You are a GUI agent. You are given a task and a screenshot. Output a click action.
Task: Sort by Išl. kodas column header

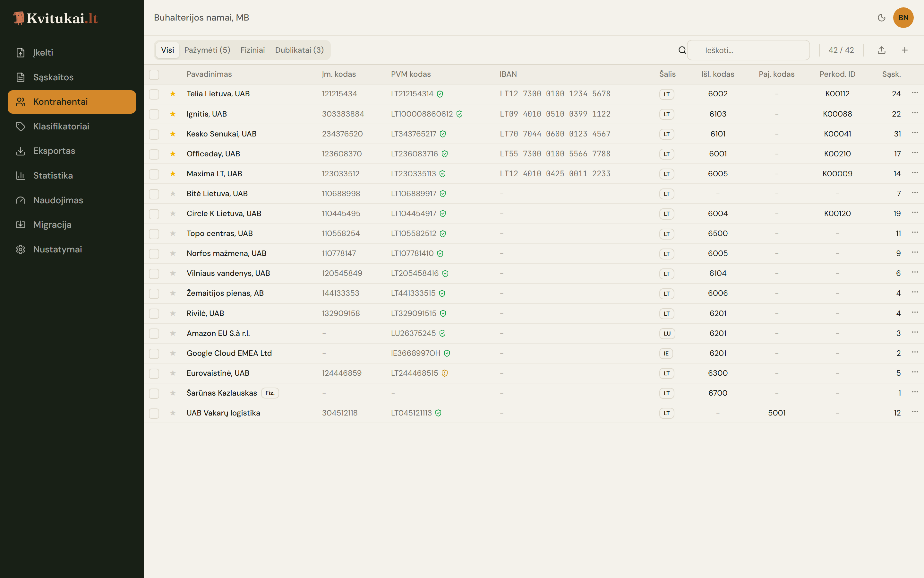point(718,74)
